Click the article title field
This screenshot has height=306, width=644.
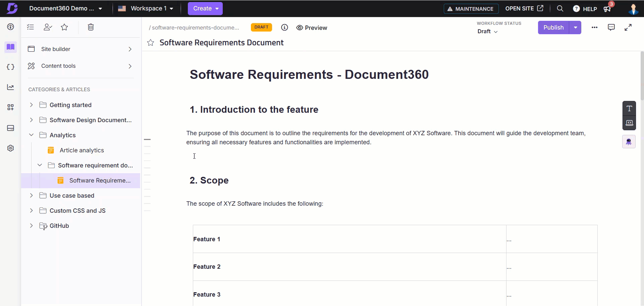[x=221, y=43]
